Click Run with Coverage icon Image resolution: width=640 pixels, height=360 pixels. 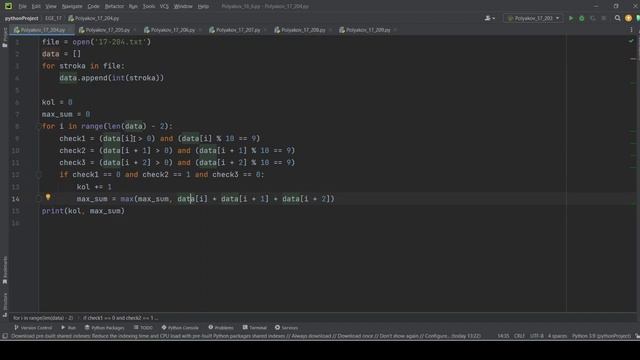[x=593, y=18]
